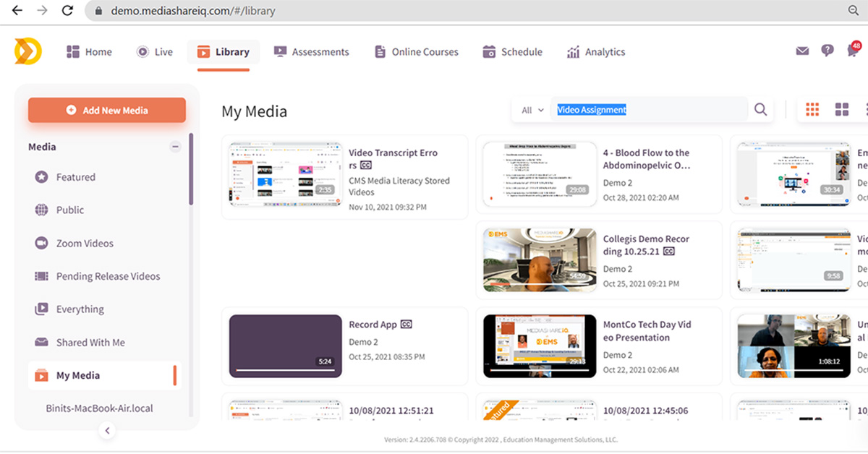Image resolution: width=868 pixels, height=454 pixels.
Task: Open Shared With Me in sidebar
Action: coord(90,343)
